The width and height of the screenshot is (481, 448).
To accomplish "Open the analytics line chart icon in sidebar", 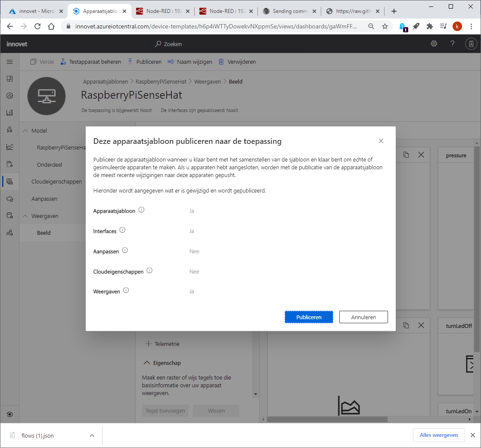I will (10, 147).
